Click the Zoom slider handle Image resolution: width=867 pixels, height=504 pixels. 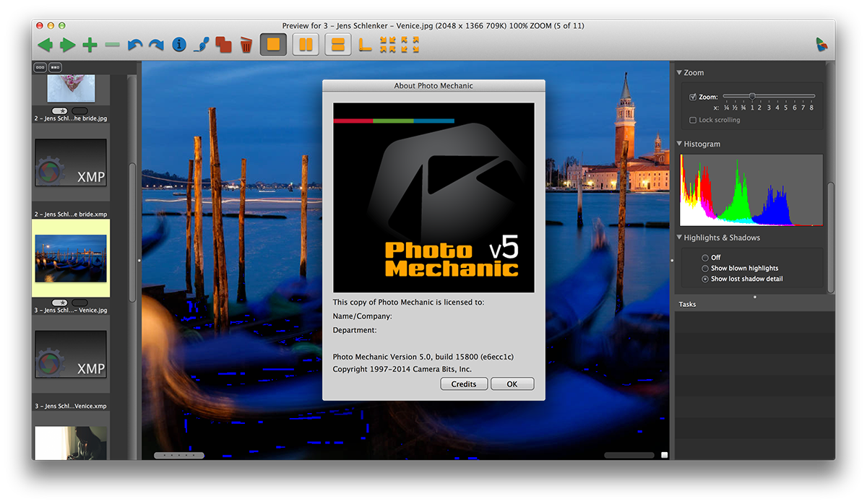tap(752, 96)
